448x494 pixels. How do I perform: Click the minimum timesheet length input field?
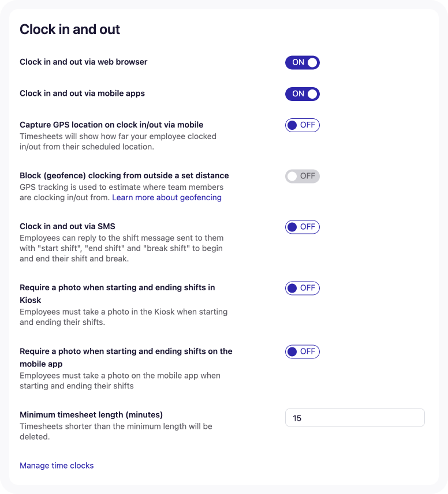pos(354,417)
